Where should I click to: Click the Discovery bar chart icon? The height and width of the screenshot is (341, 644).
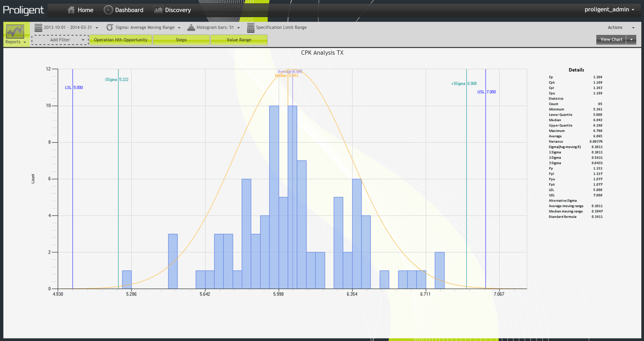158,10
